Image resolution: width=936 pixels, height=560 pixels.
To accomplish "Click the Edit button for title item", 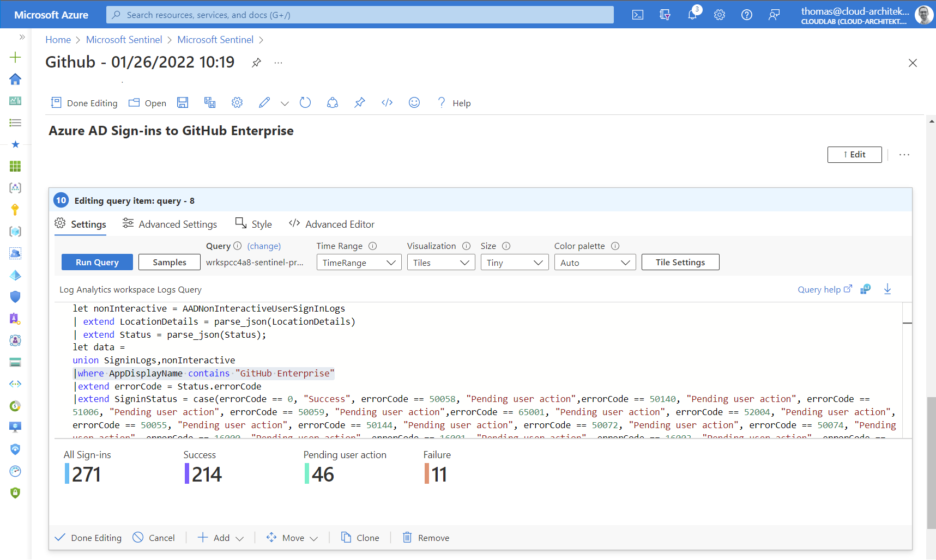I will 854,155.
